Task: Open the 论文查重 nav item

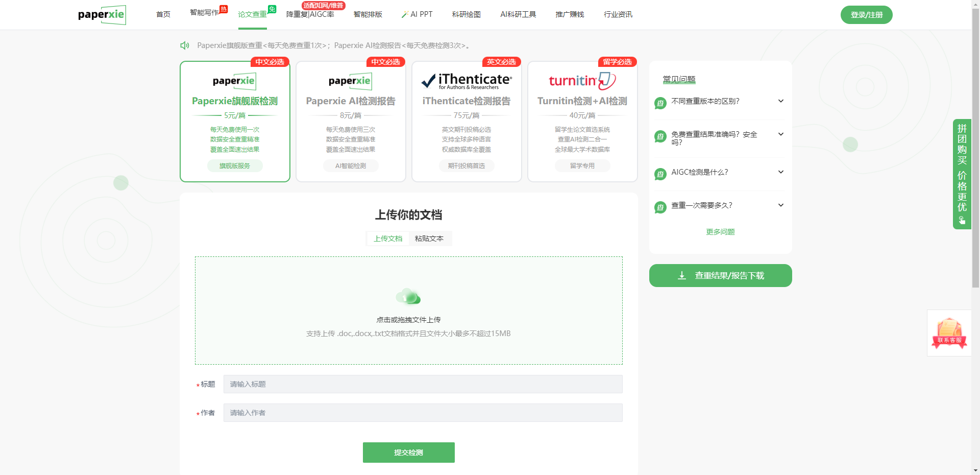Action: 252,14
